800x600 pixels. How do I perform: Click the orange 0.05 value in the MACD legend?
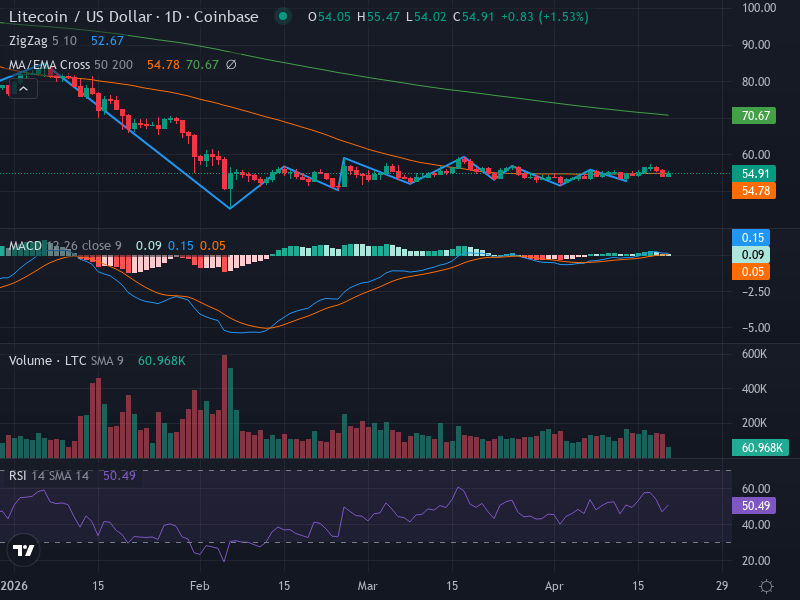coord(213,246)
